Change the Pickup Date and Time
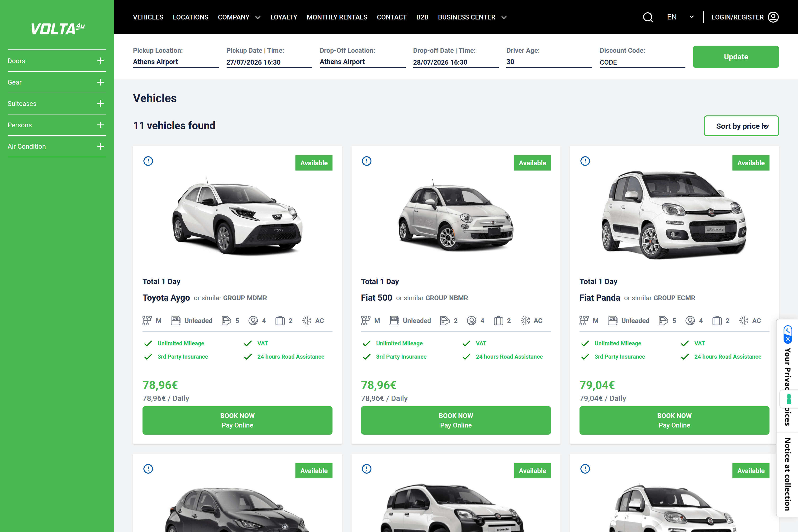This screenshot has width=798, height=532. (x=269, y=62)
